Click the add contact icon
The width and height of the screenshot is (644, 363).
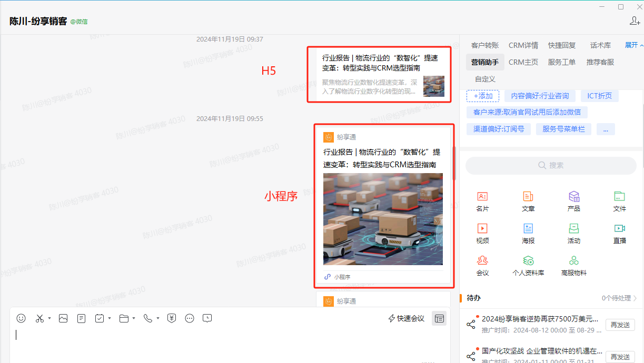635,21
